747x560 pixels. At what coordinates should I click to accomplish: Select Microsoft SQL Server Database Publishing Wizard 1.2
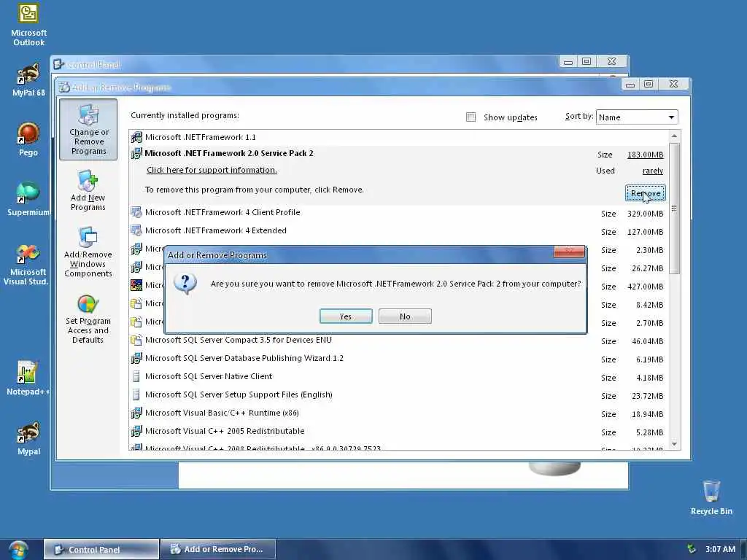(x=398, y=359)
